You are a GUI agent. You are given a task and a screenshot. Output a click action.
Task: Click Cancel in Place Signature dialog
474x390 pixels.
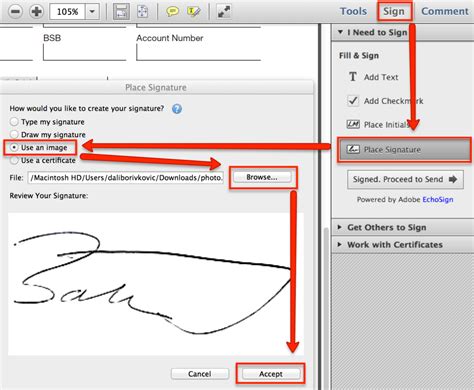(x=200, y=374)
